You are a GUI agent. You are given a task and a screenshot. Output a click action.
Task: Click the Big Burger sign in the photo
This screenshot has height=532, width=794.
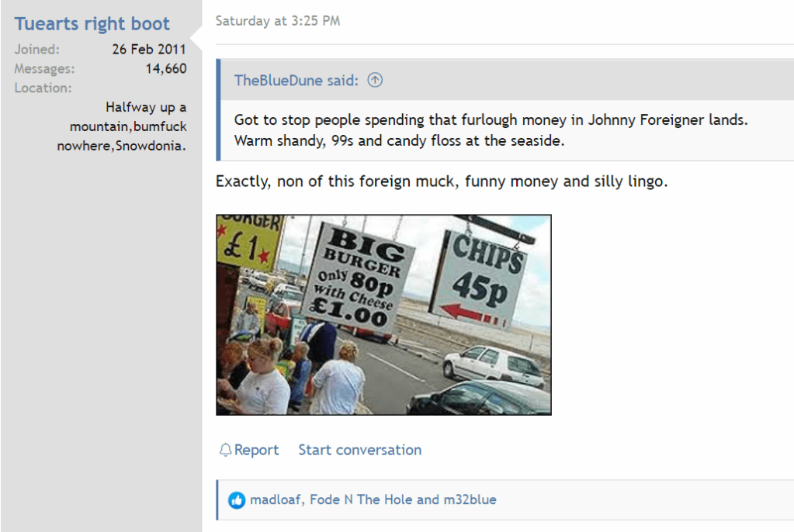point(359,278)
